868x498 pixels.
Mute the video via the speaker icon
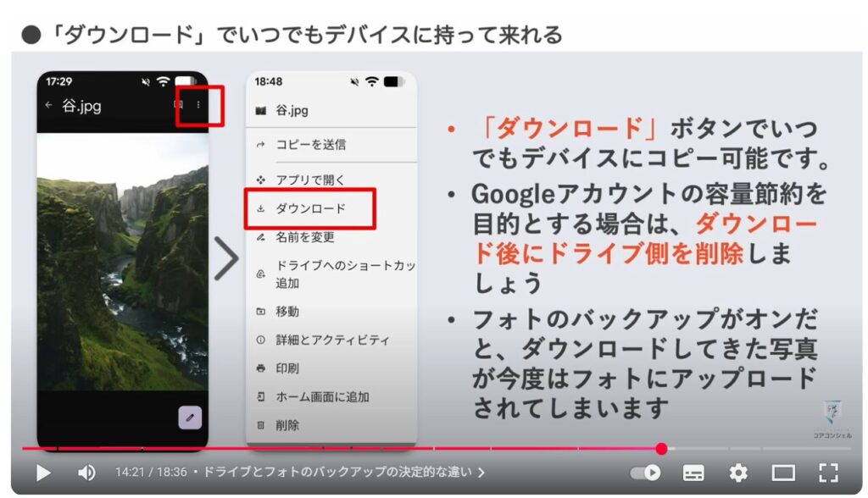click(x=86, y=473)
